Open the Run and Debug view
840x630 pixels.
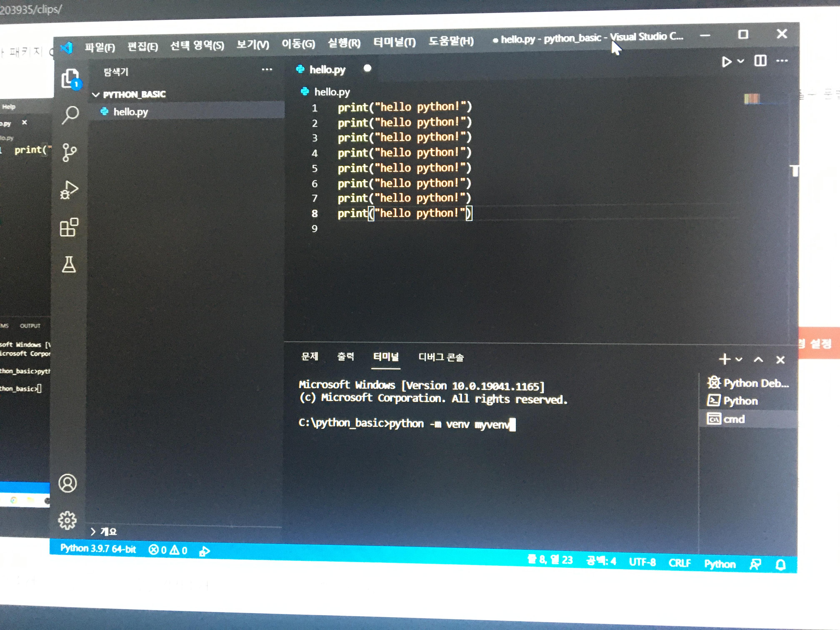69,190
